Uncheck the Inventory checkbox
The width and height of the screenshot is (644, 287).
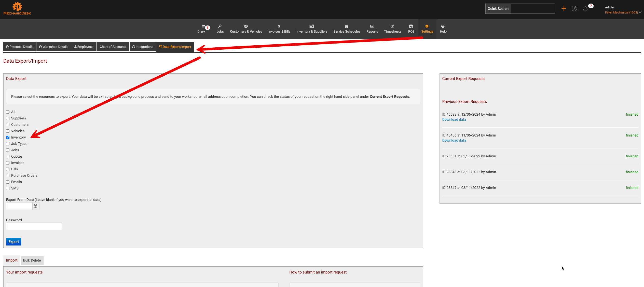8,138
